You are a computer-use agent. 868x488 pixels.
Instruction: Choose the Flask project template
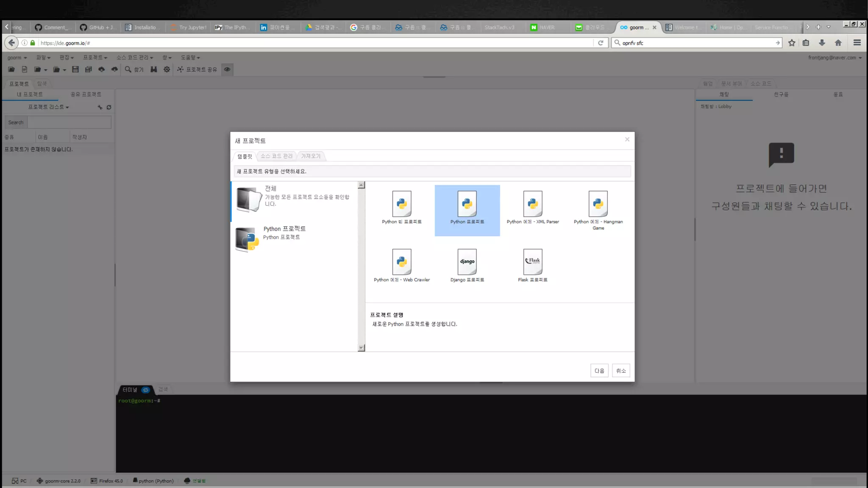pyautogui.click(x=532, y=262)
